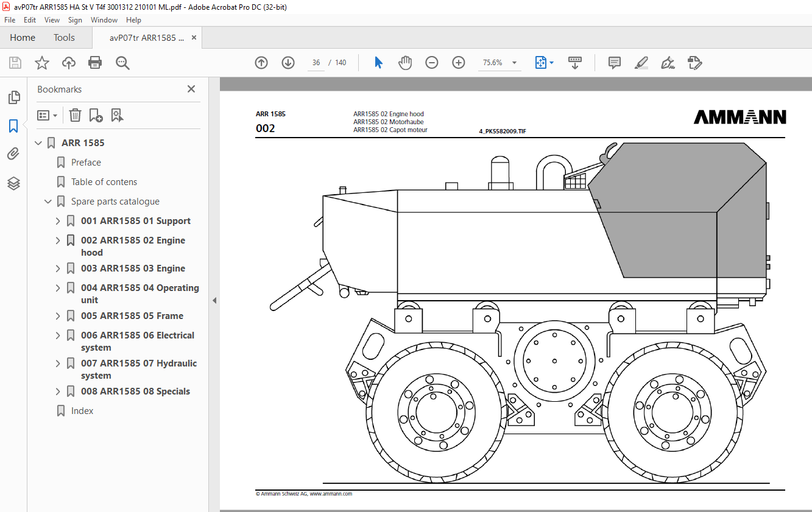Screen dimensions: 812x512
Task: Expand 007 ARR1585 07 Hydraulic system
Action: 58,363
